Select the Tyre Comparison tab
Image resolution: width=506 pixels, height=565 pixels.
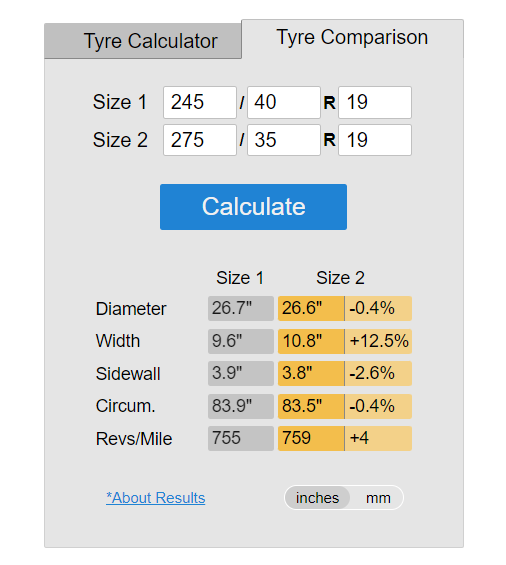click(352, 37)
